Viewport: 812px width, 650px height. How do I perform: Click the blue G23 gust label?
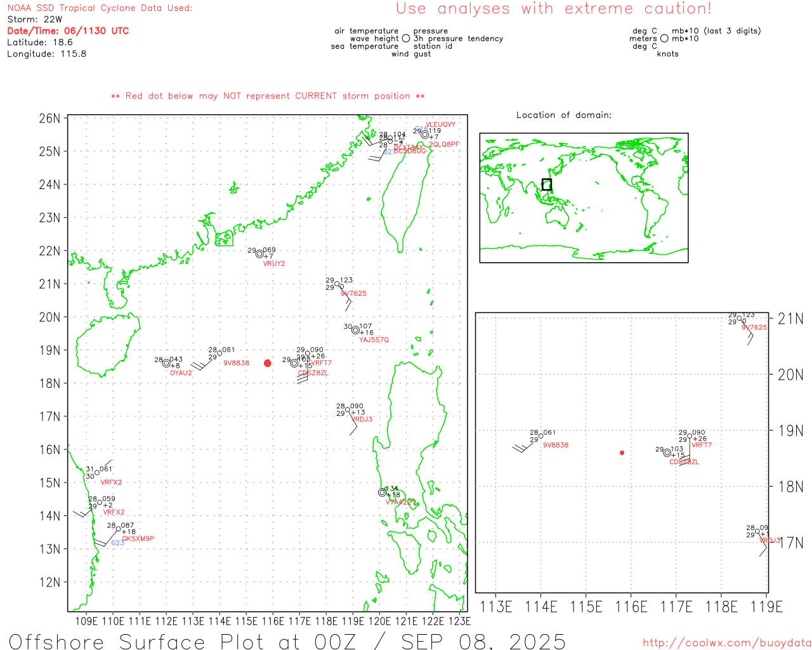pyautogui.click(x=118, y=543)
